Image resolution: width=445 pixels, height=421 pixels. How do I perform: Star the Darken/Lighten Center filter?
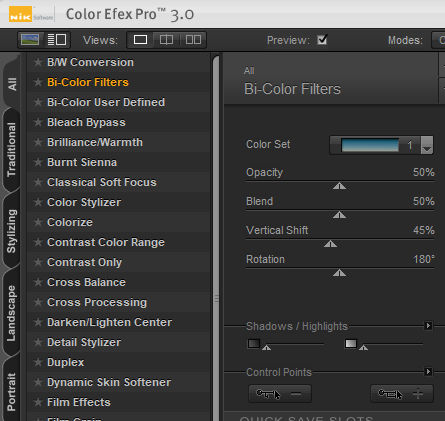pos(38,322)
